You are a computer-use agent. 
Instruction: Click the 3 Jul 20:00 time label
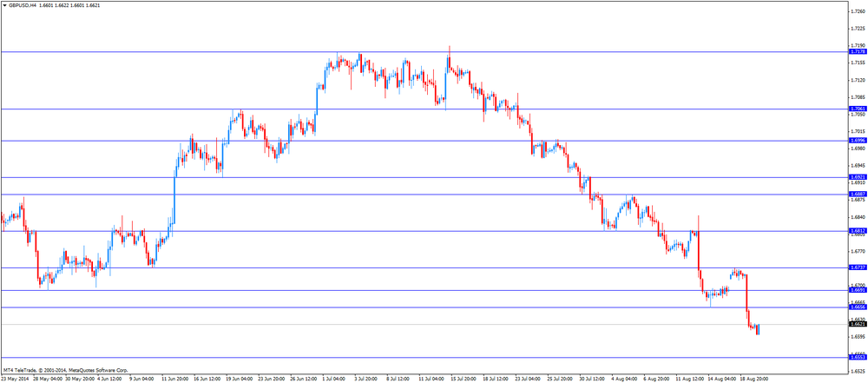pos(368,380)
